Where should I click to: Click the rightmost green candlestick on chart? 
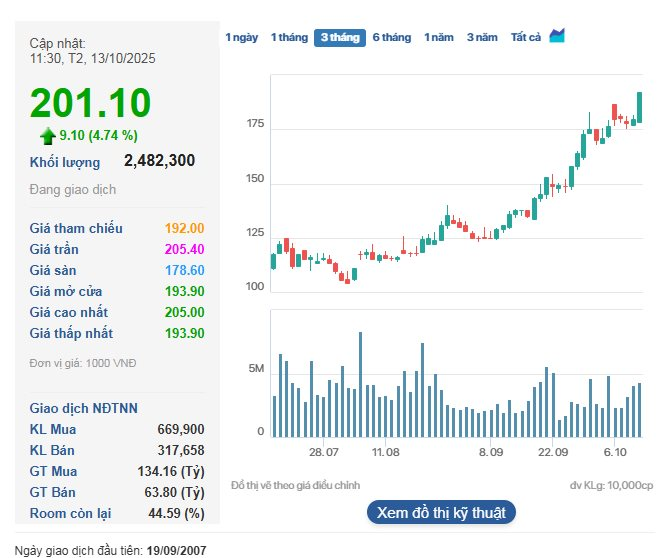click(x=640, y=106)
